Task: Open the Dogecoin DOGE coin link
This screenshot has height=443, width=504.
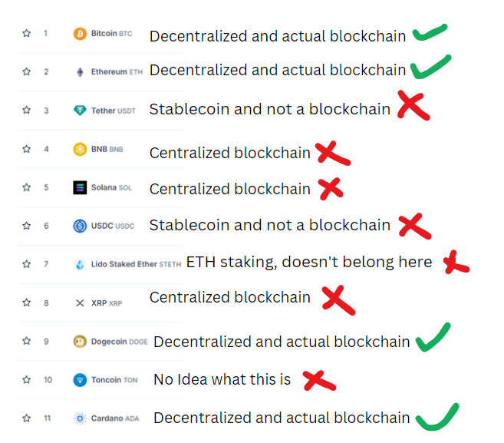Action: (x=119, y=342)
